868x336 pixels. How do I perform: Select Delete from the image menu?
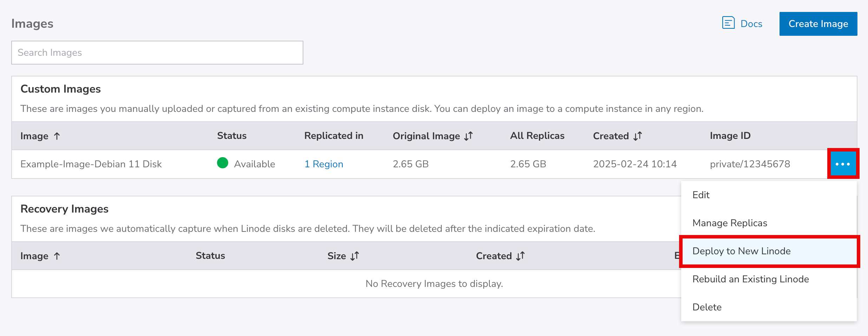[x=707, y=307]
